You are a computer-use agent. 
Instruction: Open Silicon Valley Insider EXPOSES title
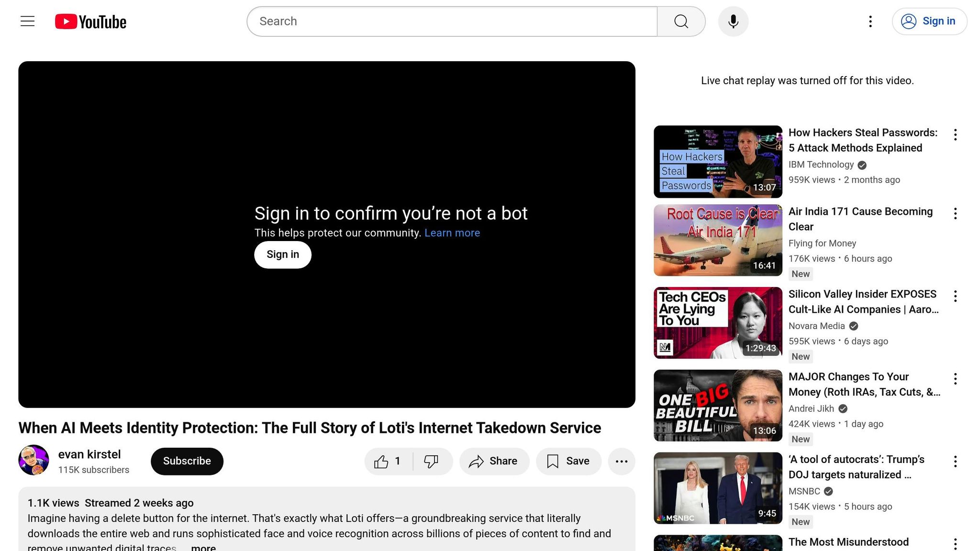[863, 302]
